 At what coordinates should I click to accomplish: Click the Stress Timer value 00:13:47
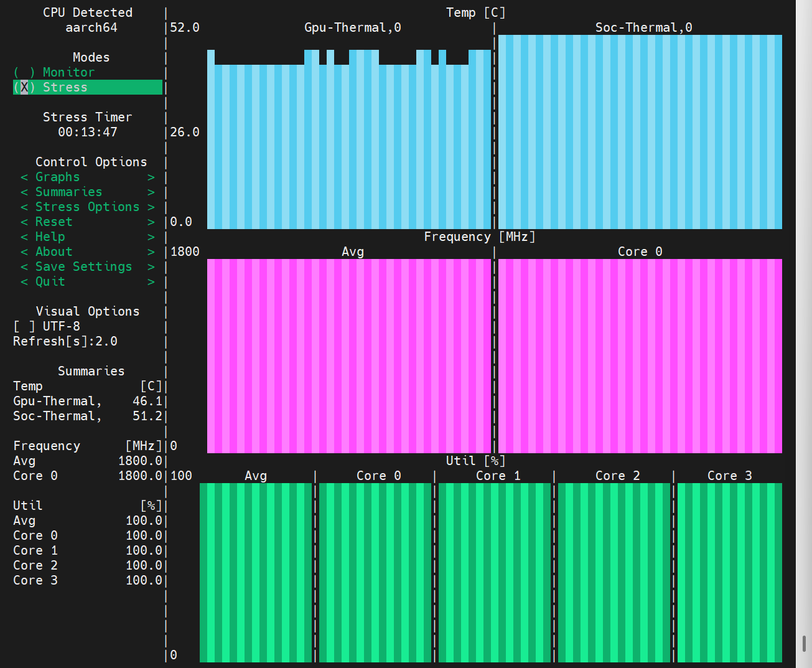pyautogui.click(x=88, y=132)
